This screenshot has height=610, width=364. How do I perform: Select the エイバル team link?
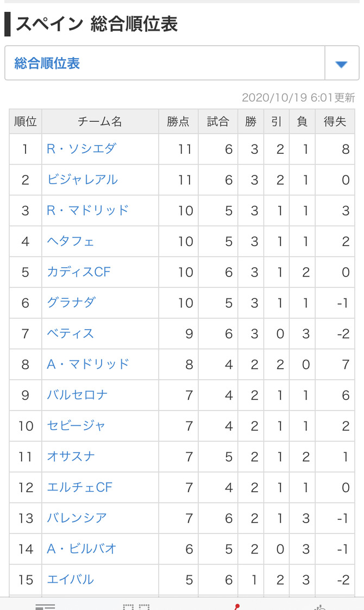71,579
